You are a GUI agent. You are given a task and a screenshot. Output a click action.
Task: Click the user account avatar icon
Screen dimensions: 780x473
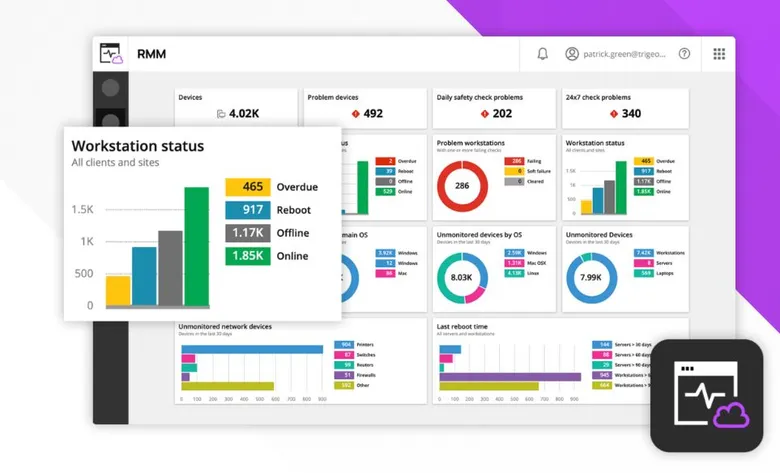point(572,54)
